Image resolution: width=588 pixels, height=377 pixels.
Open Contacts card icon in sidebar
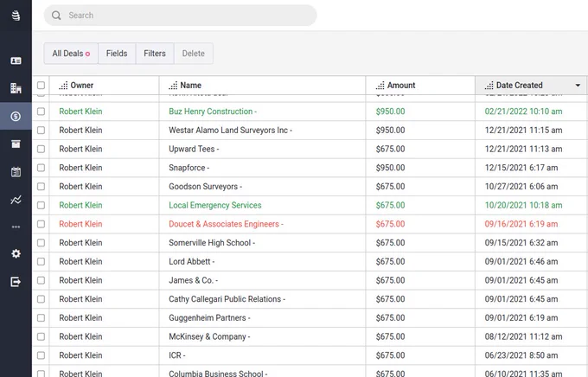(16, 61)
